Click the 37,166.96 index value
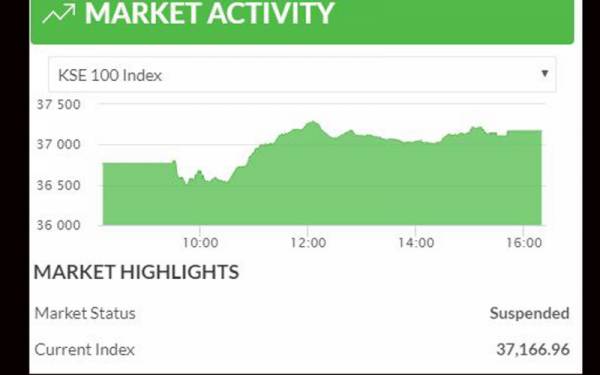600x375 pixels. [x=533, y=349]
